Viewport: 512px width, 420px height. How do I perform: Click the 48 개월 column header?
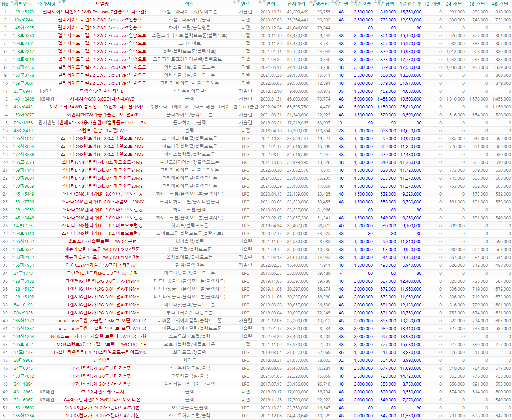(x=500, y=4)
